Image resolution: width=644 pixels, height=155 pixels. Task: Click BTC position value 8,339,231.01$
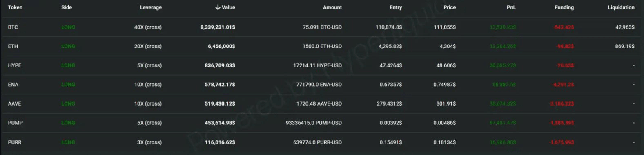click(x=218, y=27)
